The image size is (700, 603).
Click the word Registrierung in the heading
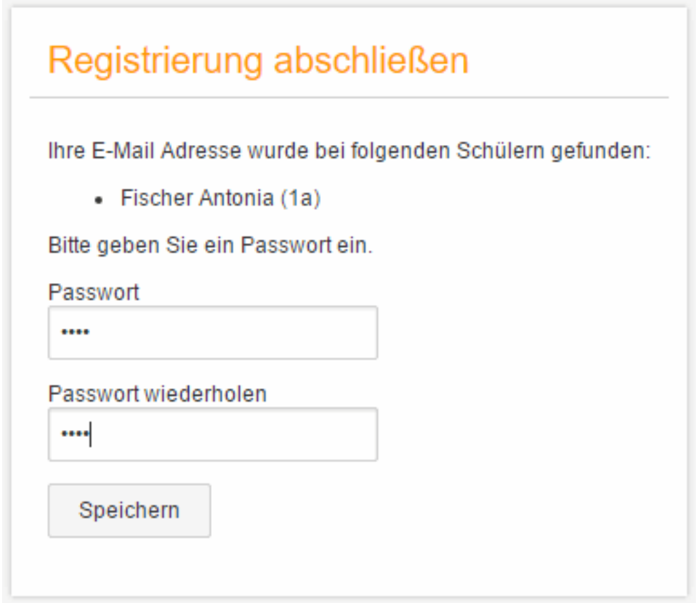tap(155, 62)
